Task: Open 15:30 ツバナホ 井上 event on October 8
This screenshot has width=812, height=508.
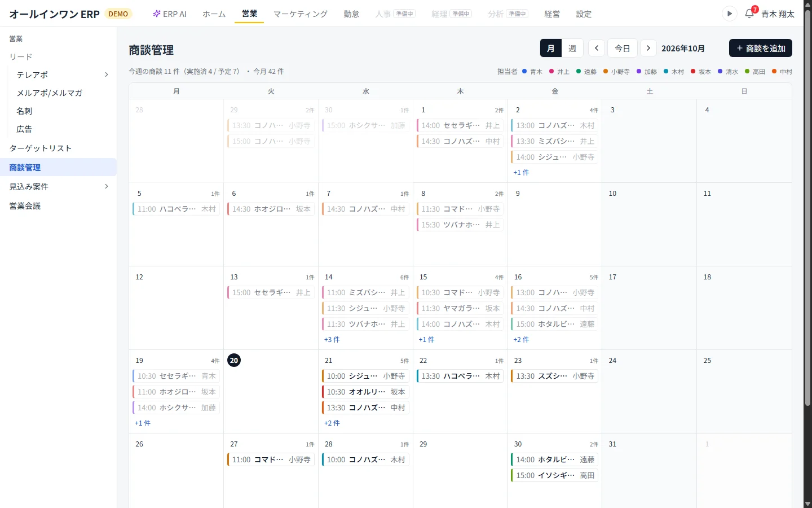Action: coord(460,225)
